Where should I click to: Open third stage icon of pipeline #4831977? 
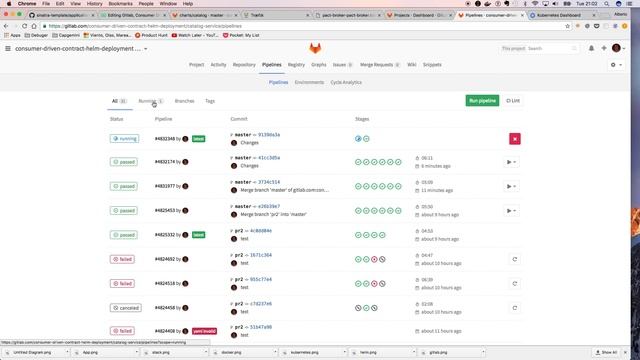click(x=374, y=186)
